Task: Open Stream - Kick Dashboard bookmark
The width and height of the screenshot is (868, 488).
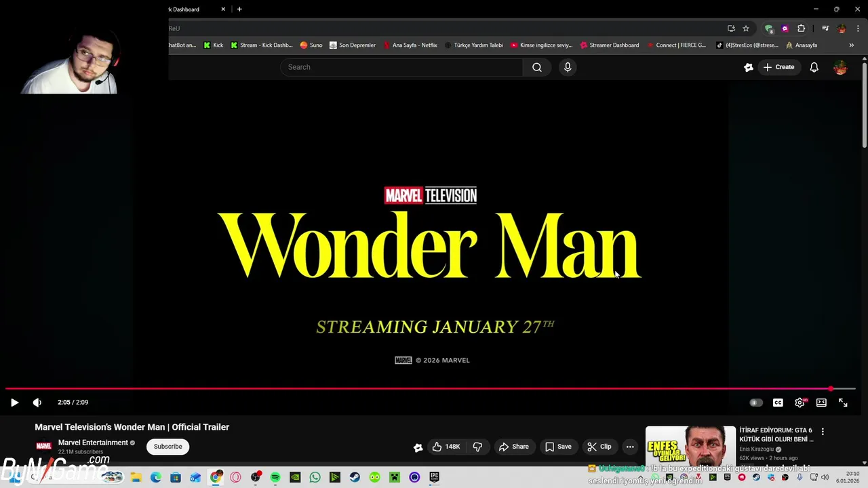Action: pos(261,45)
